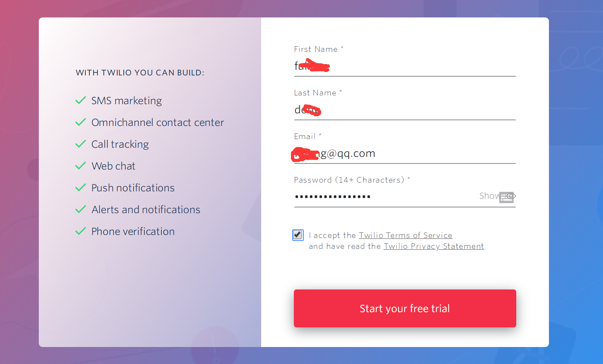Click the checkmark icon beside Phone verification

tap(81, 231)
